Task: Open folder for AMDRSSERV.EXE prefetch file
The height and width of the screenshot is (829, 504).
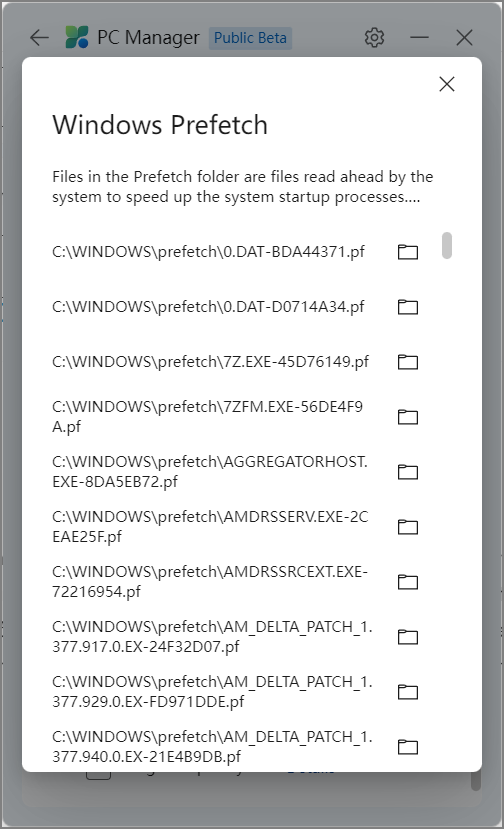Action: pos(408,527)
